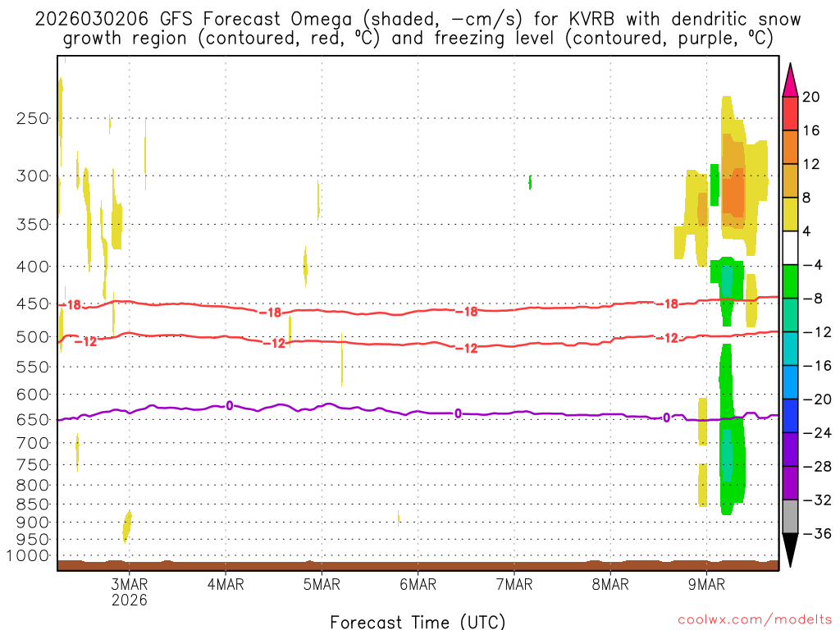Viewport: 840px width, 630px height.
Task: Click the pink arrow atop the colorbar
Action: pos(790,80)
